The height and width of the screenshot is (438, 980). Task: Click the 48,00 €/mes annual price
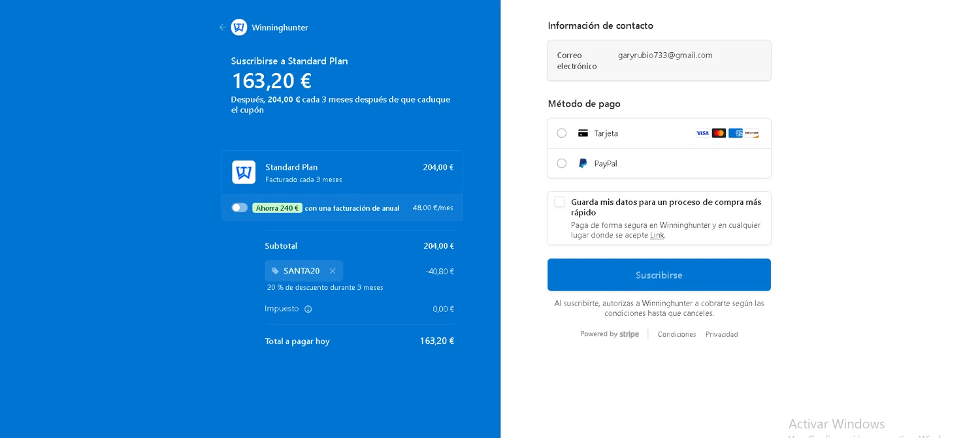(433, 208)
